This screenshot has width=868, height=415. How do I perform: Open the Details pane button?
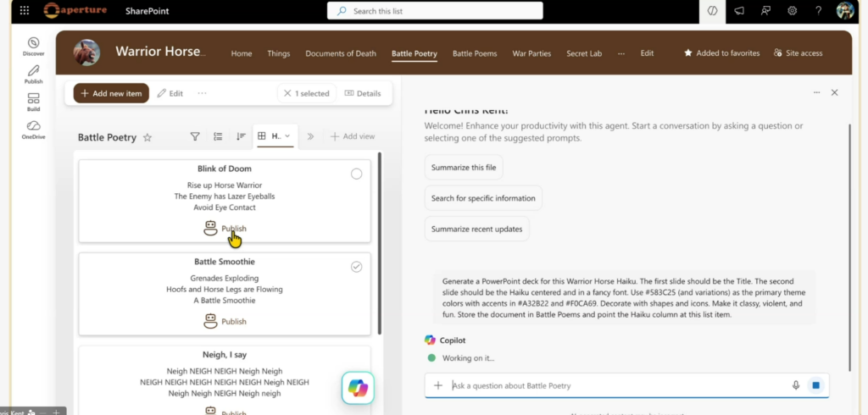pos(363,93)
